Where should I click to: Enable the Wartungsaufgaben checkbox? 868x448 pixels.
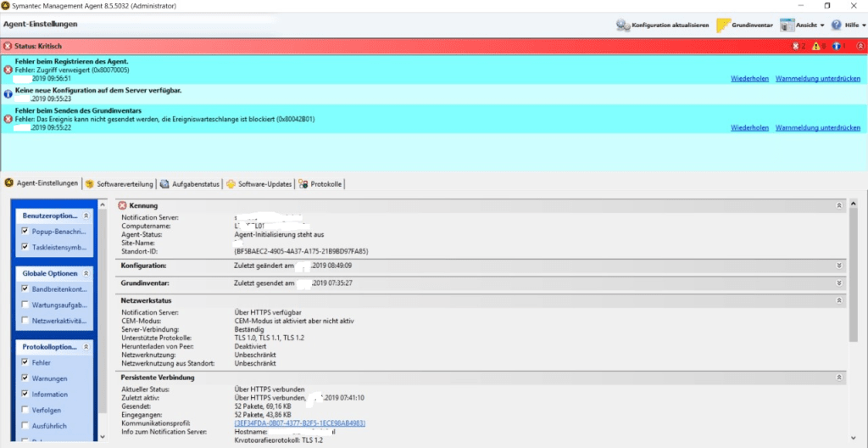point(25,305)
